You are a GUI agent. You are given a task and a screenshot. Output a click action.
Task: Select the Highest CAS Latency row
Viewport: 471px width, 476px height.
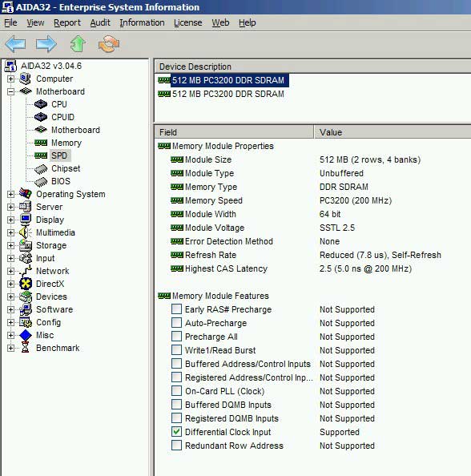(313, 268)
